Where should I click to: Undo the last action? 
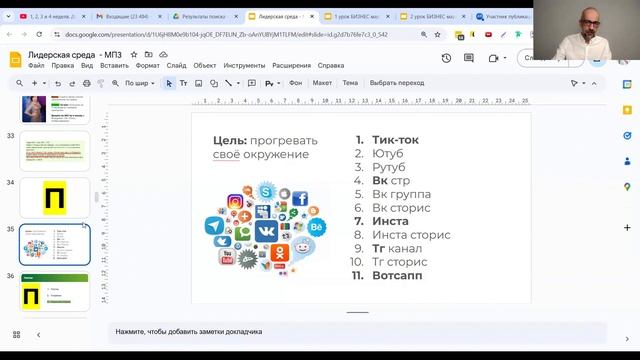pos(58,83)
